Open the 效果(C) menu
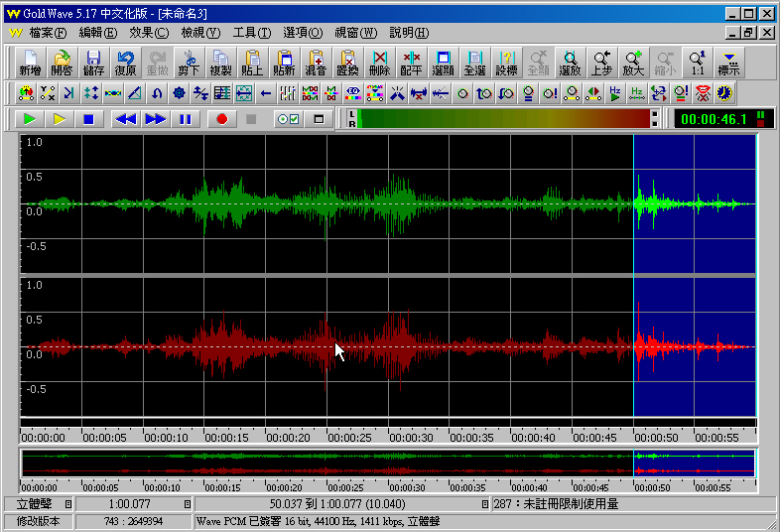This screenshot has height=532, width=780. pos(149,33)
